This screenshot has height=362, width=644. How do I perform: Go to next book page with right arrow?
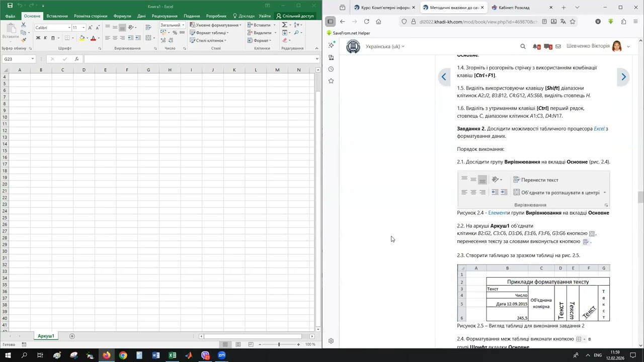[623, 77]
